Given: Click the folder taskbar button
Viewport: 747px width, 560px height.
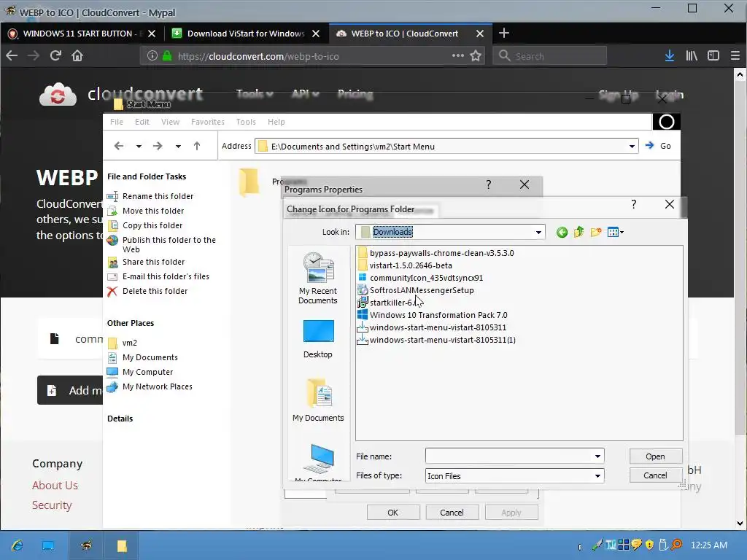Looking at the screenshot, I should pos(122,545).
